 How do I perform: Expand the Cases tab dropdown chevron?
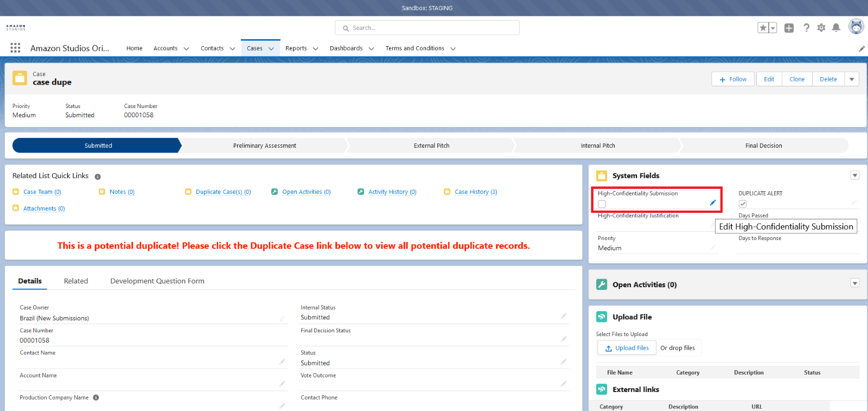[271, 48]
